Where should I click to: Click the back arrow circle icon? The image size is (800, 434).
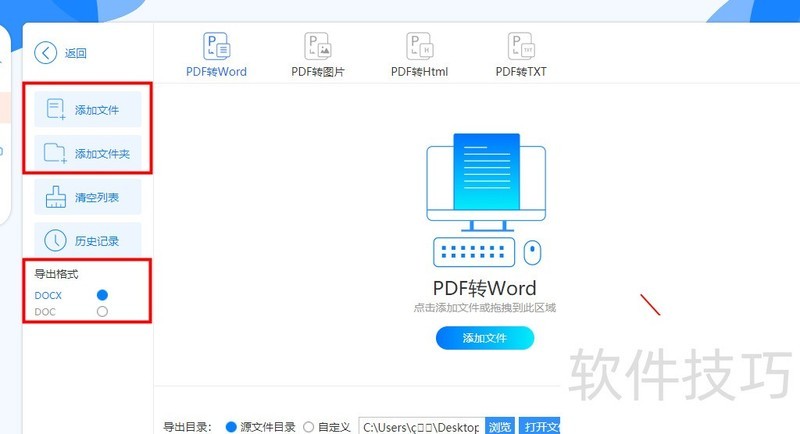point(45,53)
